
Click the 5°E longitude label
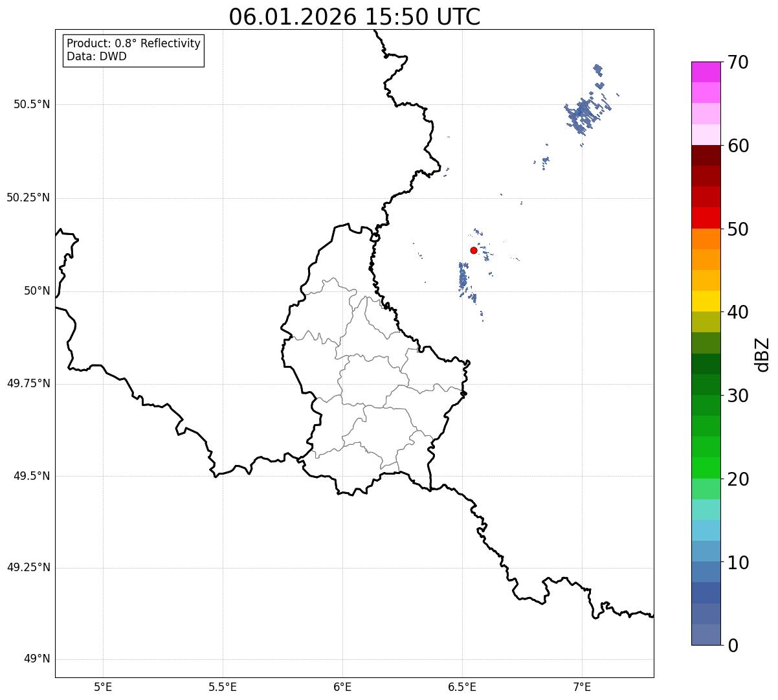pos(103,686)
